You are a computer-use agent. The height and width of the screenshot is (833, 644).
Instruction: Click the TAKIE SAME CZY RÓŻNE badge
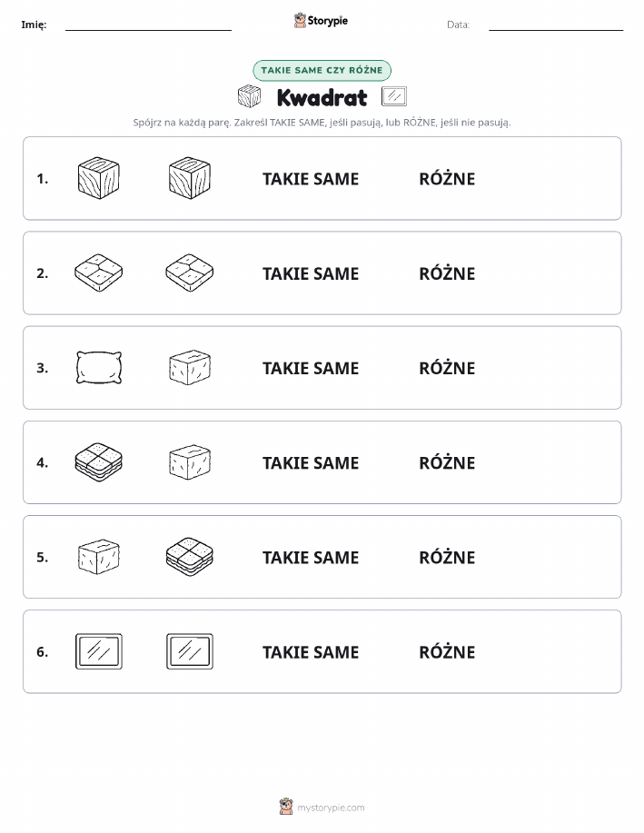click(322, 70)
